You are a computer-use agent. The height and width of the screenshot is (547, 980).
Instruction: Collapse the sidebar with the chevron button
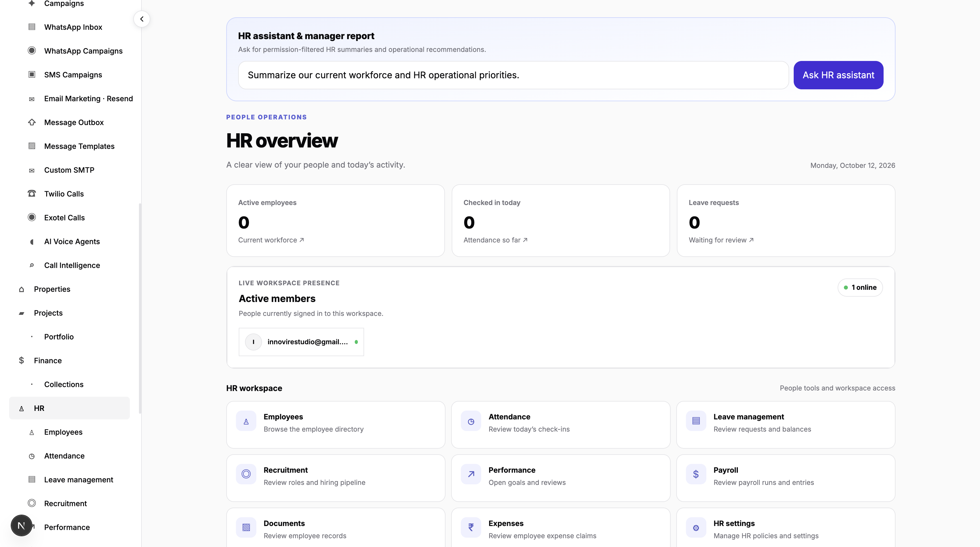tap(141, 19)
